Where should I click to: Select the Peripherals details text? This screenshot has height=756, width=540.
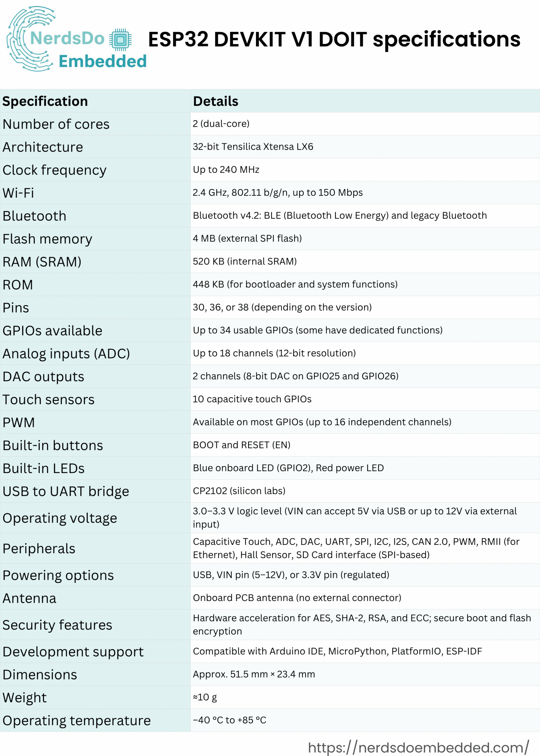pos(356,548)
